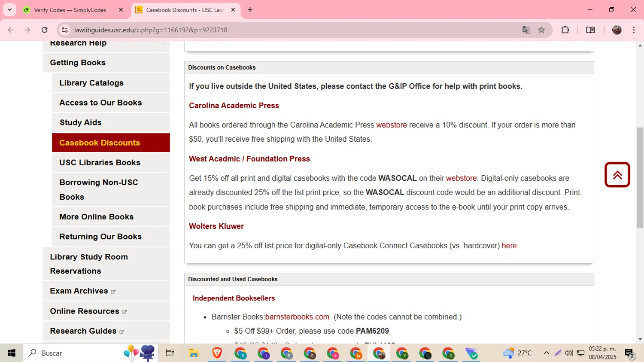This screenshot has height=362, width=644.
Task: Click the translate page icon
Action: coord(526,30)
